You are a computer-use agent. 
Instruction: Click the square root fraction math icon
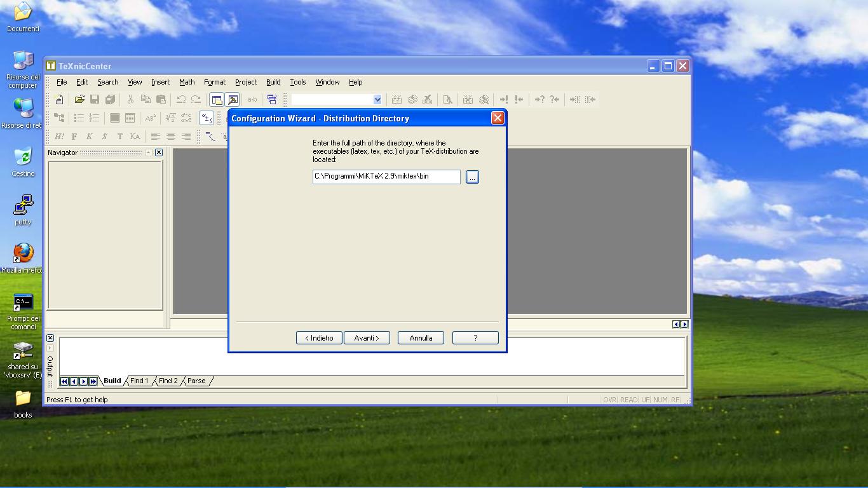click(x=171, y=118)
